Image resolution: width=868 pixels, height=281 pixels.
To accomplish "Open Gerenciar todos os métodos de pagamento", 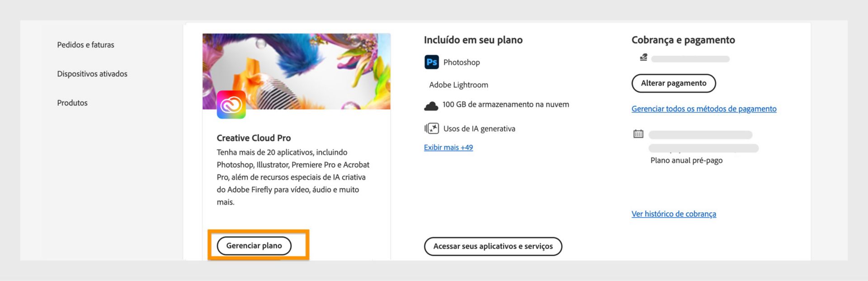I will pos(704,109).
